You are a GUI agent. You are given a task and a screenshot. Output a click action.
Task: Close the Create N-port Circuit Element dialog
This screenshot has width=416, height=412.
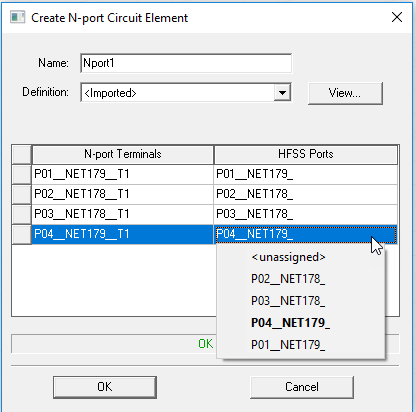[x=397, y=17]
